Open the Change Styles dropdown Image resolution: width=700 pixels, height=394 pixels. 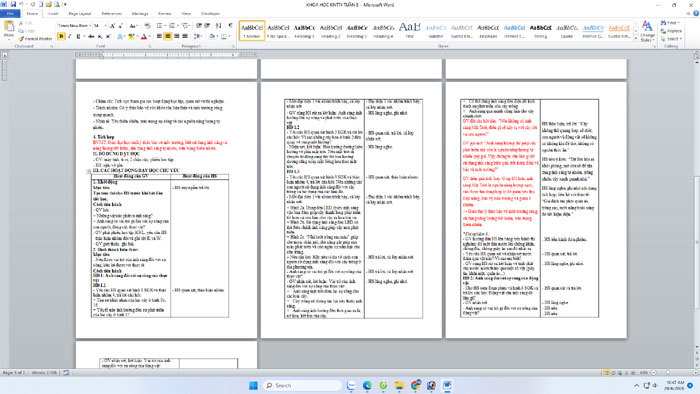pyautogui.click(x=647, y=31)
